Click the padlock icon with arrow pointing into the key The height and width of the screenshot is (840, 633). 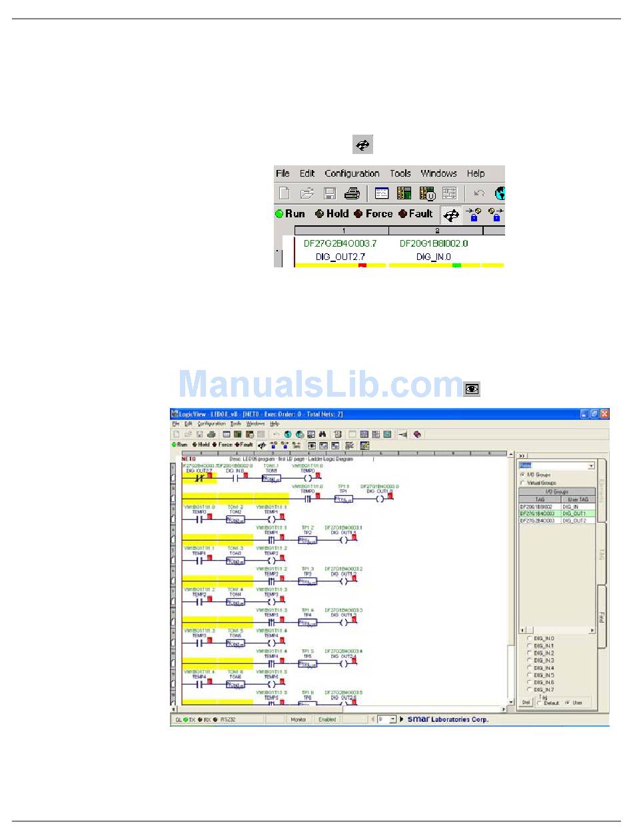click(x=473, y=215)
